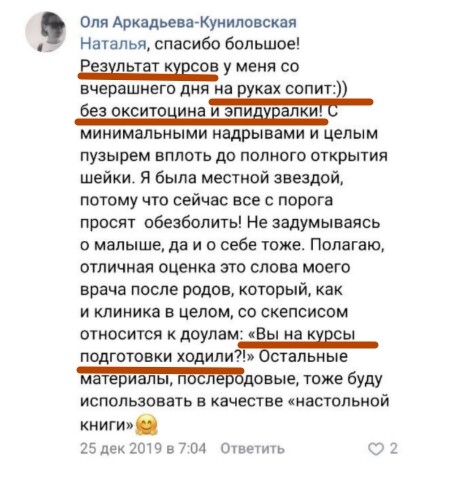Like the comment with the heart icon
The height and width of the screenshot is (487, 451).
click(x=376, y=449)
